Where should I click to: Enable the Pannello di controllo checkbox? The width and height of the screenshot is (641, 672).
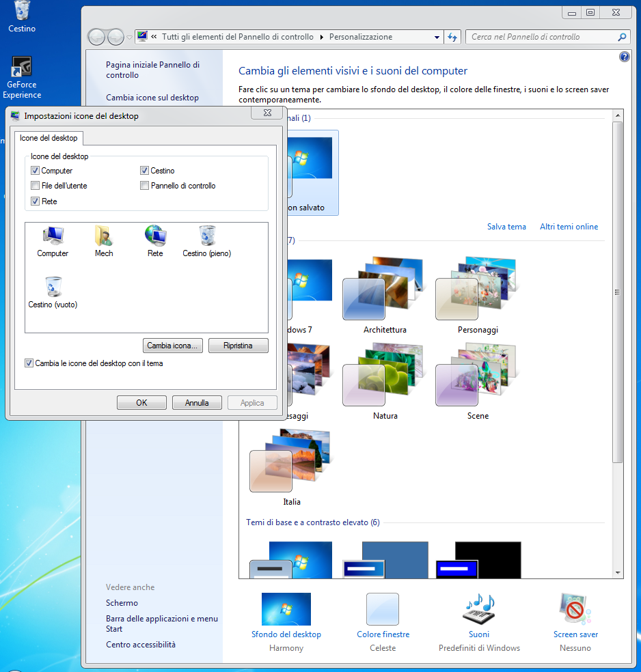coord(144,186)
